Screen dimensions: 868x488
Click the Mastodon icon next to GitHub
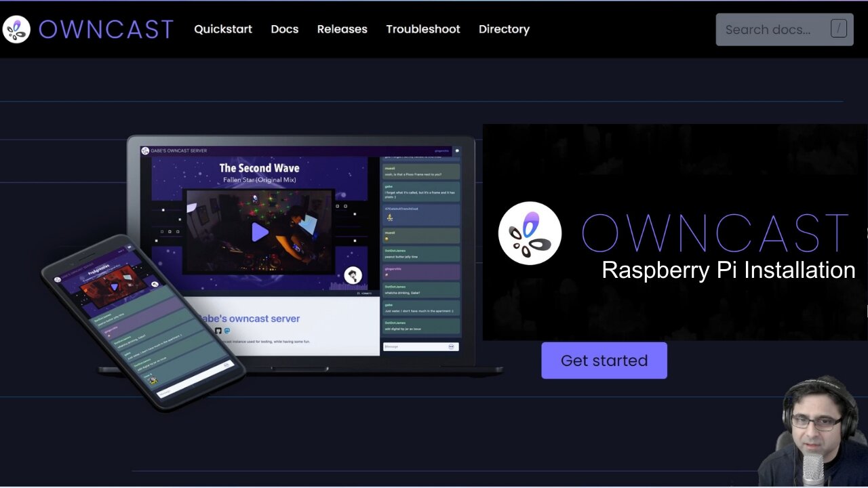(x=227, y=330)
